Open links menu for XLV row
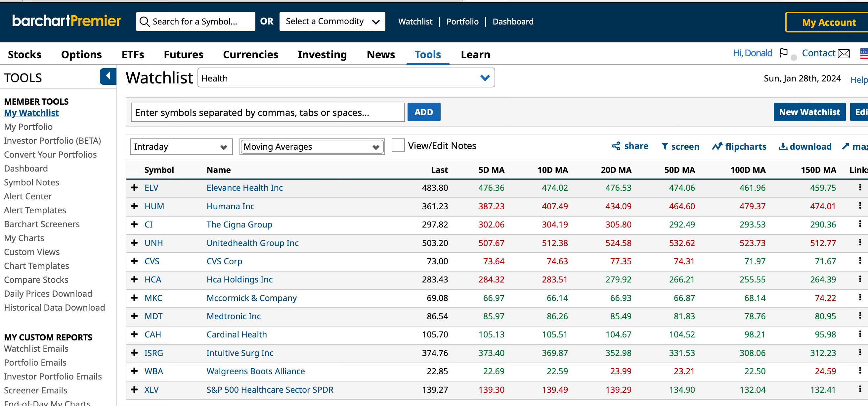 pos(860,389)
